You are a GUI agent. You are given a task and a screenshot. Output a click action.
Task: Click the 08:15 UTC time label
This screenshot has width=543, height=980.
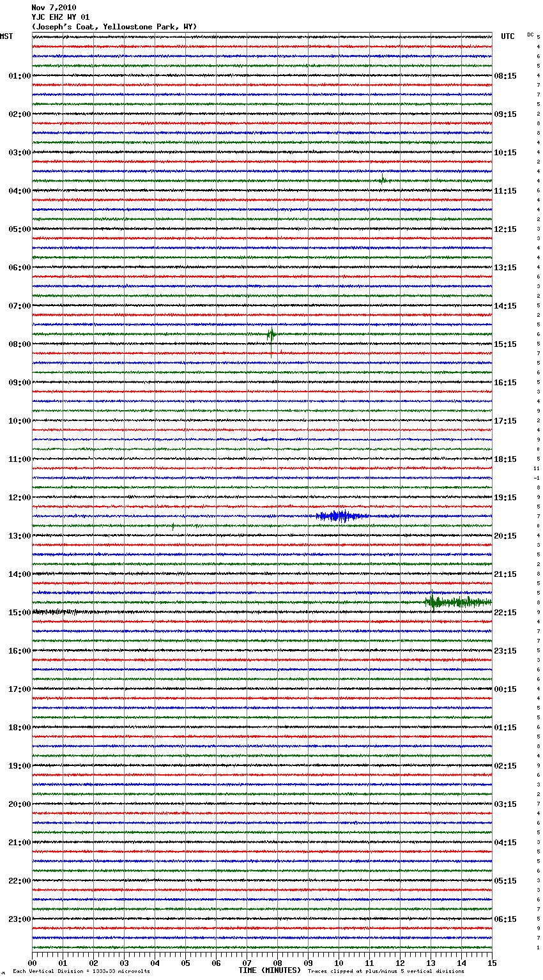[x=505, y=76]
